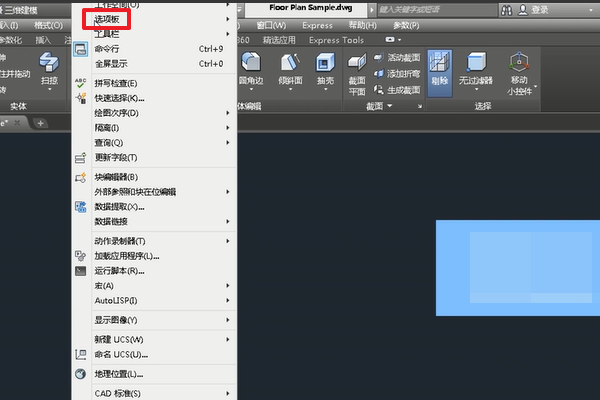This screenshot has height=400, width=600.
Task: Toggle the Command Line 命令行 item
Action: point(153,49)
